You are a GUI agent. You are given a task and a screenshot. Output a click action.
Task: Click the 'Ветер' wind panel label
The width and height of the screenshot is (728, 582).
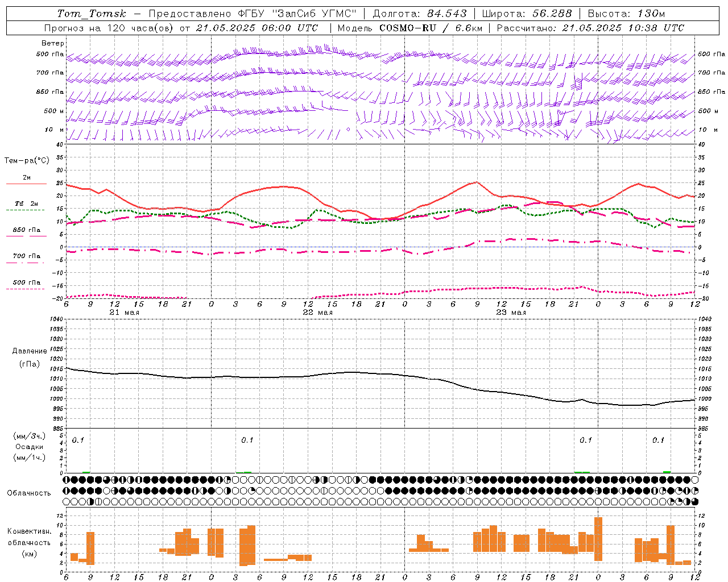[53, 43]
